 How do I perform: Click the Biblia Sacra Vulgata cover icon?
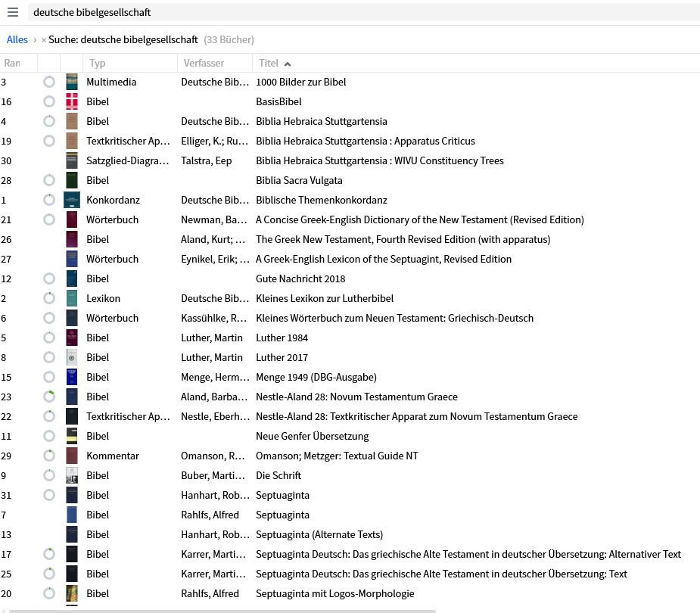(71, 180)
